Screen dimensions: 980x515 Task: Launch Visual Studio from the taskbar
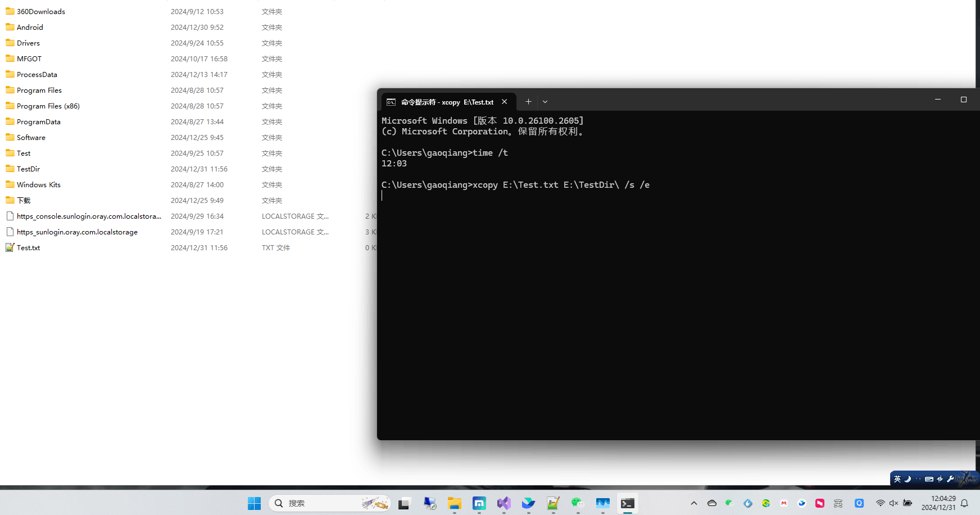503,503
